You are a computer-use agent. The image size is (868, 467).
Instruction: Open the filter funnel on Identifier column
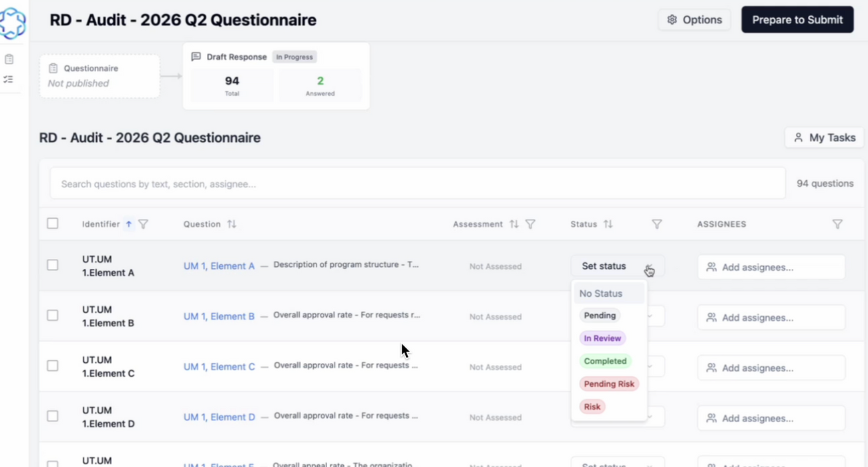tap(144, 224)
